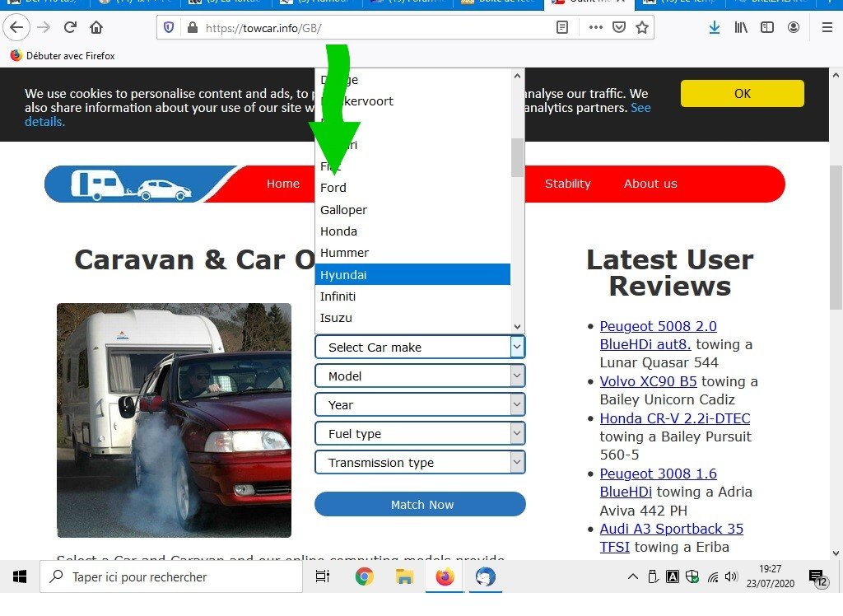Accept cookies with the OK button
Viewport: 843px width, 616px height.
click(x=743, y=94)
